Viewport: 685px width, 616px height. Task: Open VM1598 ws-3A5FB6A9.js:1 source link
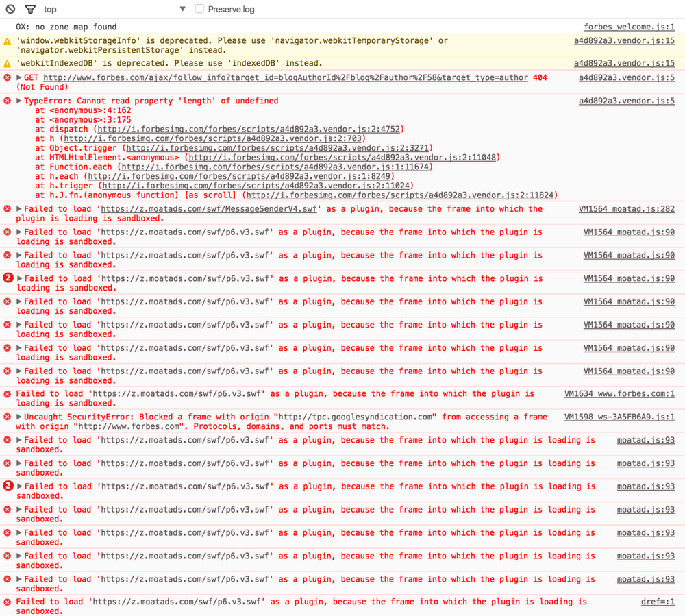point(619,417)
